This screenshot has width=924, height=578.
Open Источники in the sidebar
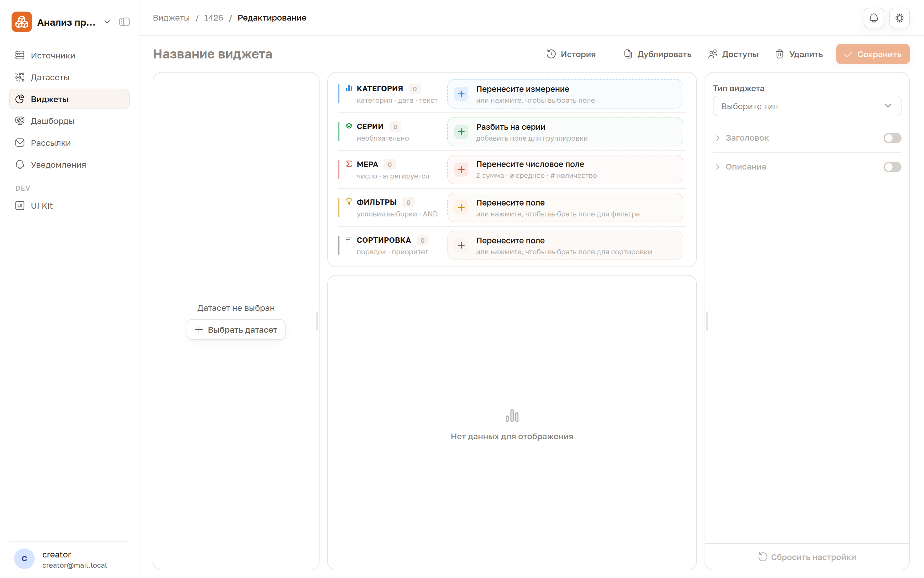(x=69, y=56)
